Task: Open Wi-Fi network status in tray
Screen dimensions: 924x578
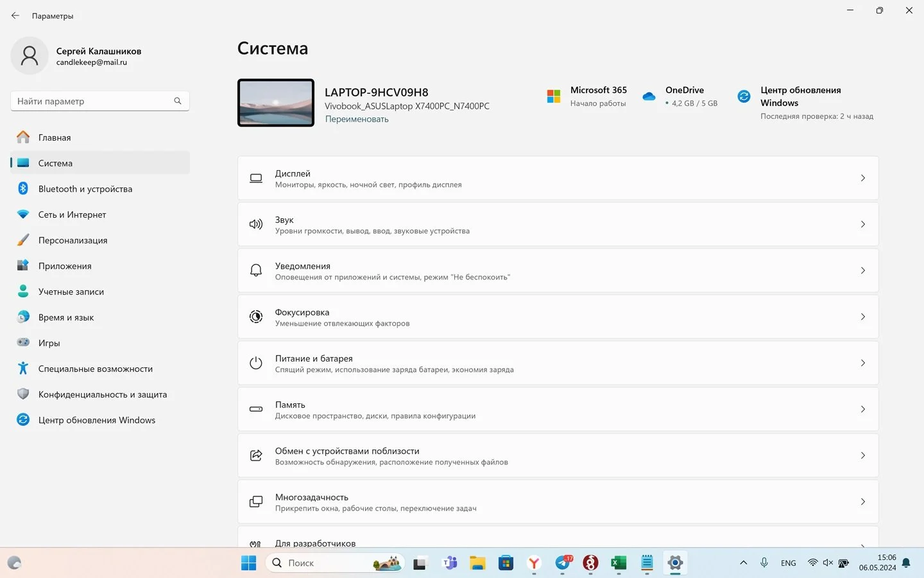Action: point(812,563)
